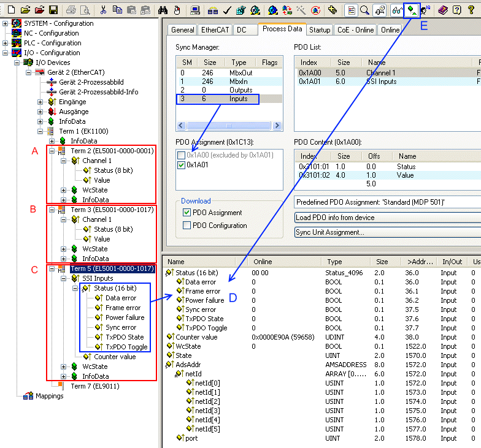This screenshot has height=448, width=481.
Task: Click the Choose Target System computer icon
Action: tap(195, 11)
